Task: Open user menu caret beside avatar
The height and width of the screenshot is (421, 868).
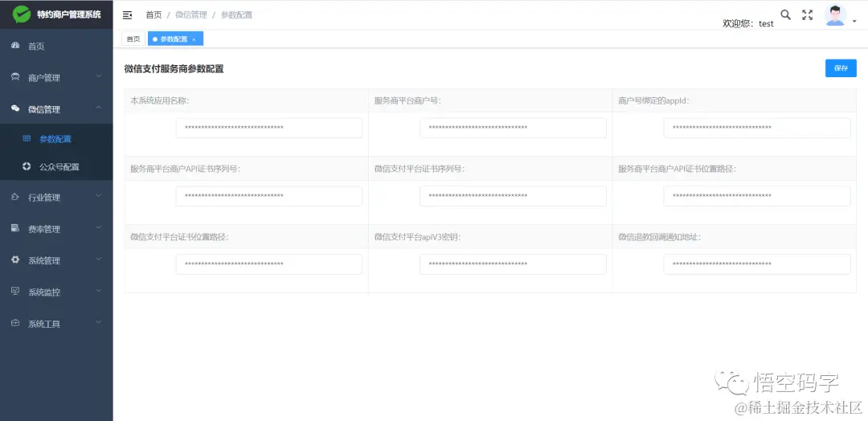Action: tap(854, 21)
